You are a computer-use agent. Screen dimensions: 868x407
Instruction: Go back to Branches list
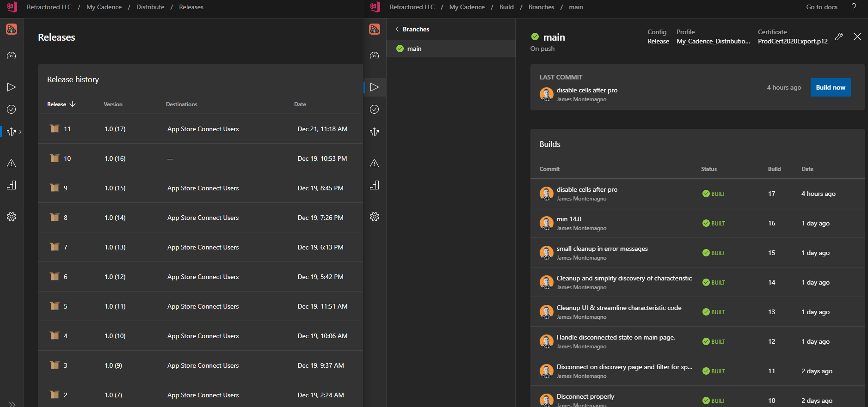[x=412, y=29]
